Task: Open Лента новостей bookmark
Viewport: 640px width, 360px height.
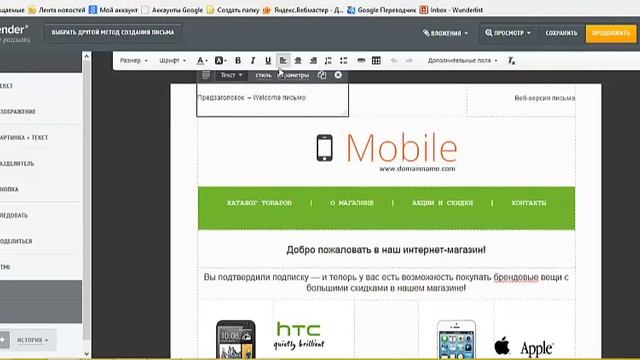Action: click(57, 10)
